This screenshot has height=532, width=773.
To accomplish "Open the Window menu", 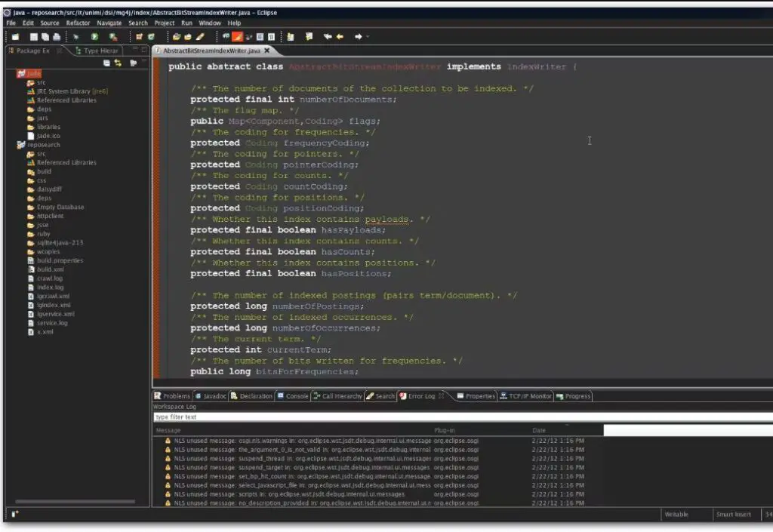I will click(210, 23).
